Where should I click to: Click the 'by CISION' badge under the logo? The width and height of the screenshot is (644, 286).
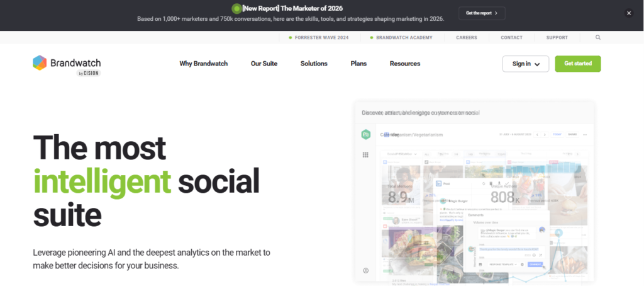tap(88, 73)
